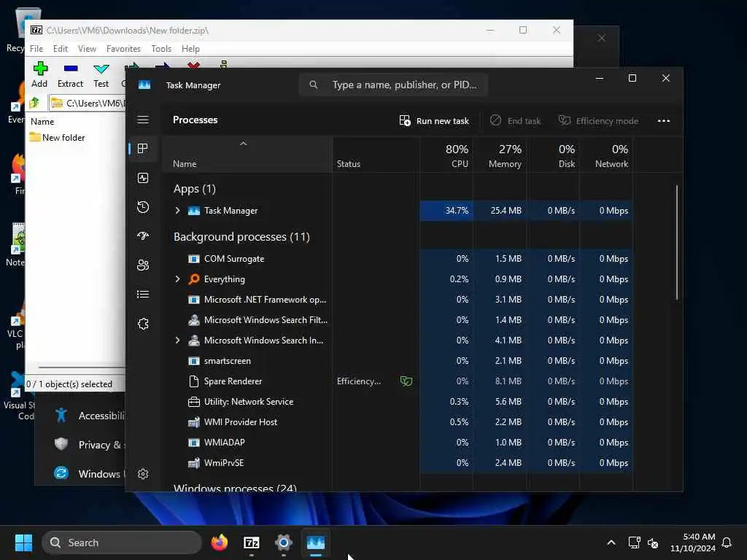Sort processes by CPU column
The height and width of the screenshot is (560, 747).
click(447, 155)
